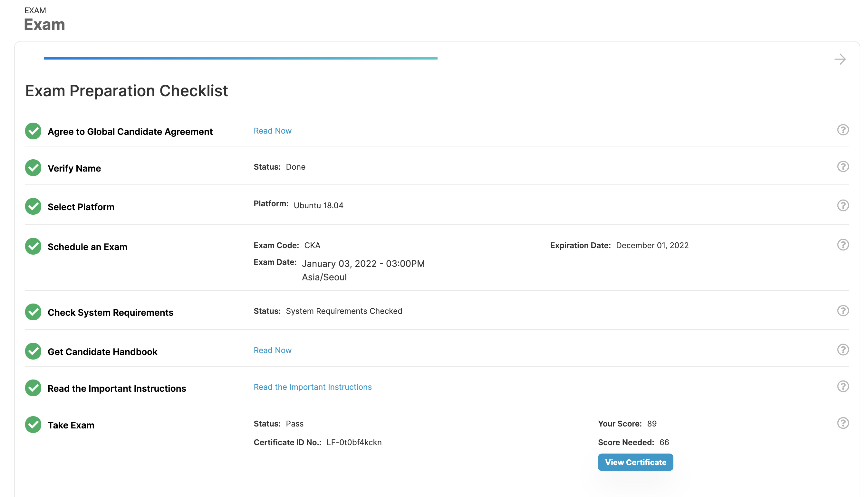Open help icon for Schedule an Exam
The image size is (868, 497).
[843, 245]
